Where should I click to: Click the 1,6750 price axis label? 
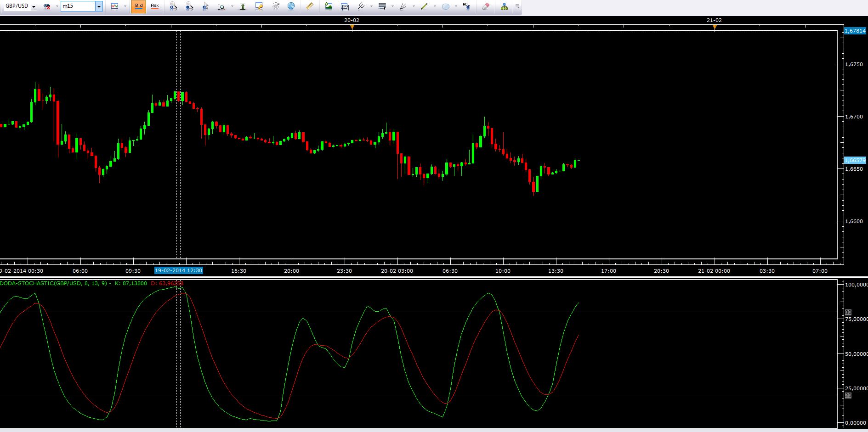[854, 64]
